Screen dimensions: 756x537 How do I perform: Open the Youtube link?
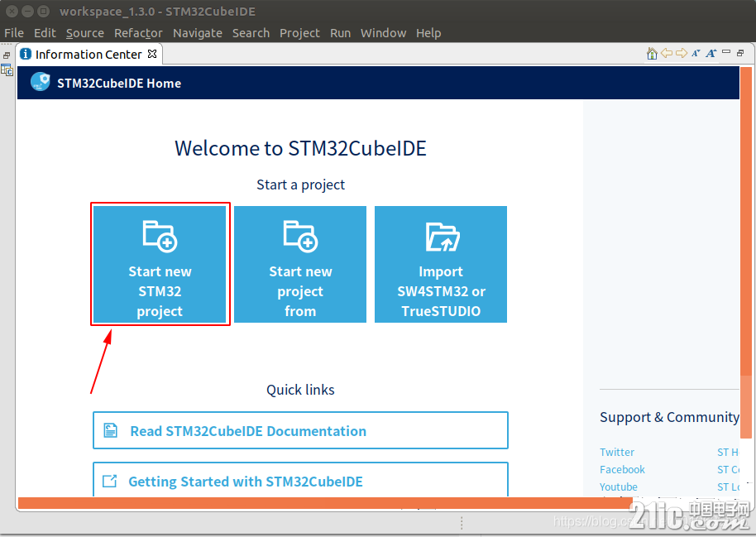618,487
